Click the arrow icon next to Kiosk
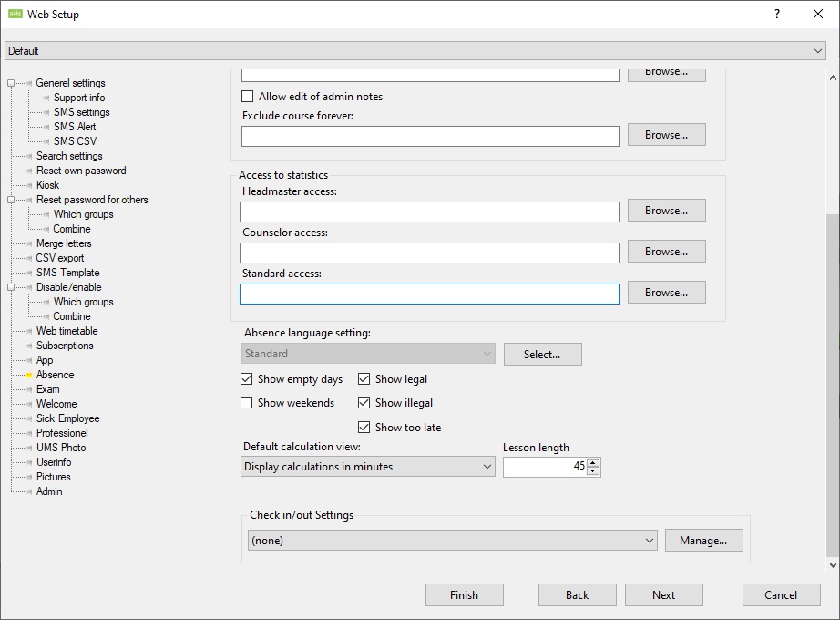This screenshot has height=620, width=840. click(29, 185)
